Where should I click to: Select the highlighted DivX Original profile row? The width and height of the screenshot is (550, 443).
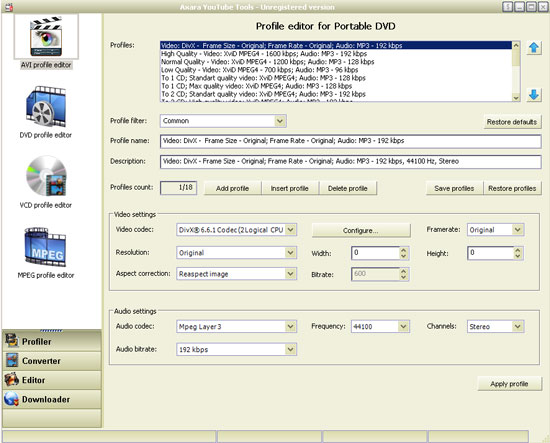click(336, 45)
